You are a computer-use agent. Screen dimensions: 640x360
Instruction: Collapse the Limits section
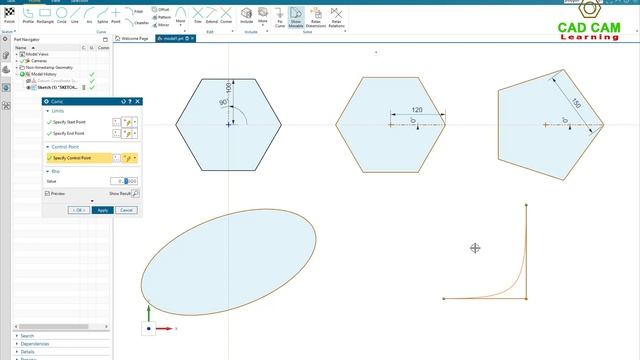[48, 111]
